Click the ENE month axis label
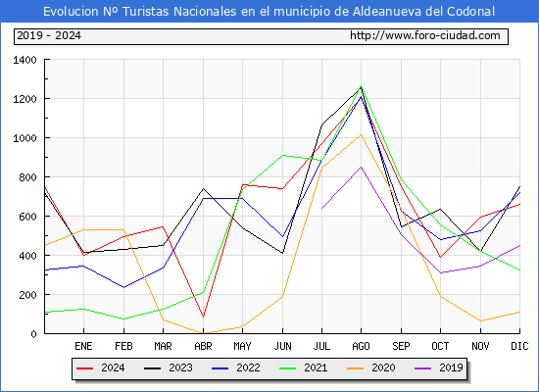The height and width of the screenshot is (392, 539). click(83, 346)
